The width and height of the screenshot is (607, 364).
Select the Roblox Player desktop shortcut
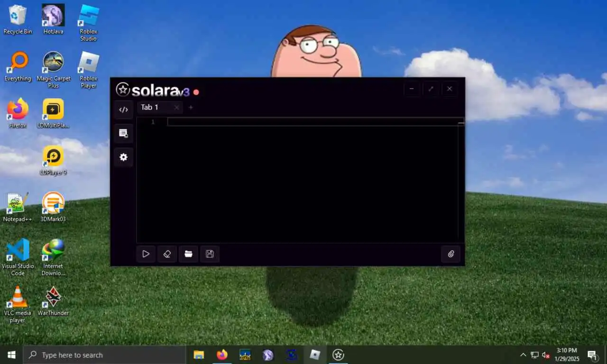pos(88,70)
